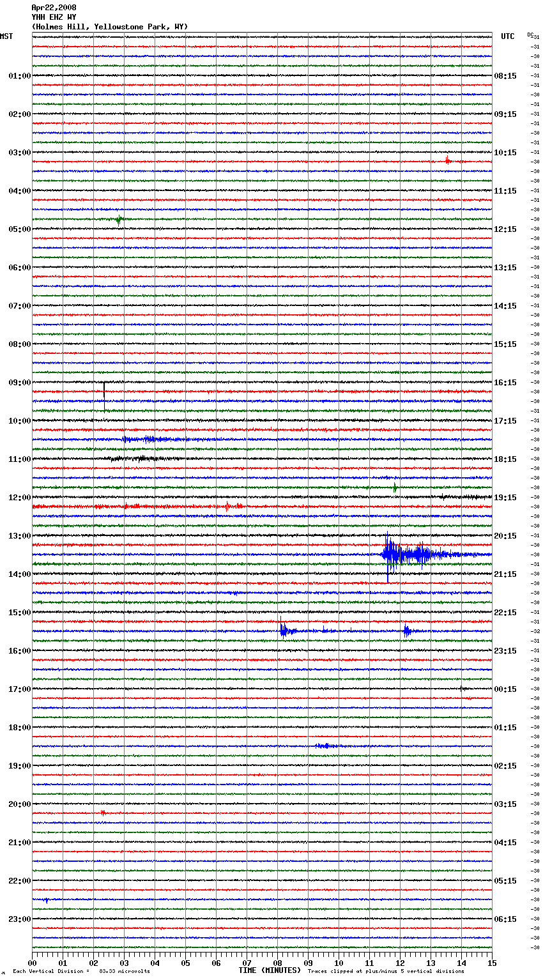Image resolution: width=543 pixels, height=980 pixels.
Task: Click the 12:15 UTC time label
Action: pos(505,229)
